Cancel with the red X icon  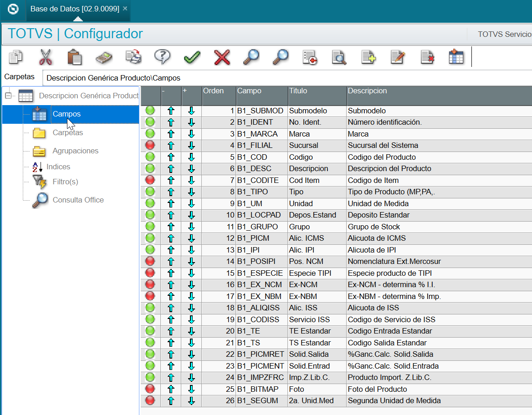[222, 57]
